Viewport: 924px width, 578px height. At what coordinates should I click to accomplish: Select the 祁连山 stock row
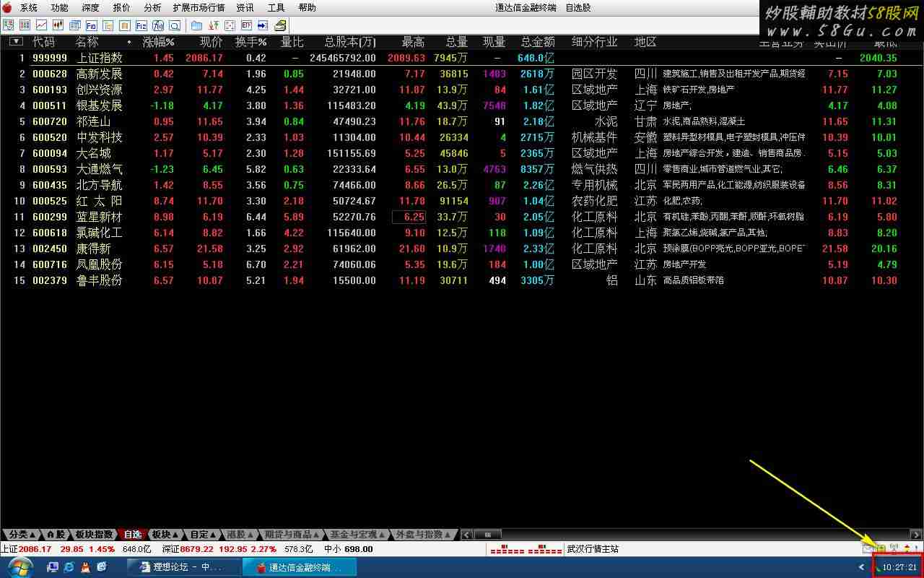coord(462,121)
